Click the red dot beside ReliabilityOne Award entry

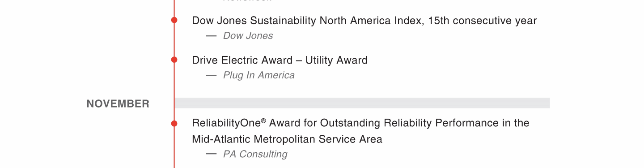coord(174,123)
